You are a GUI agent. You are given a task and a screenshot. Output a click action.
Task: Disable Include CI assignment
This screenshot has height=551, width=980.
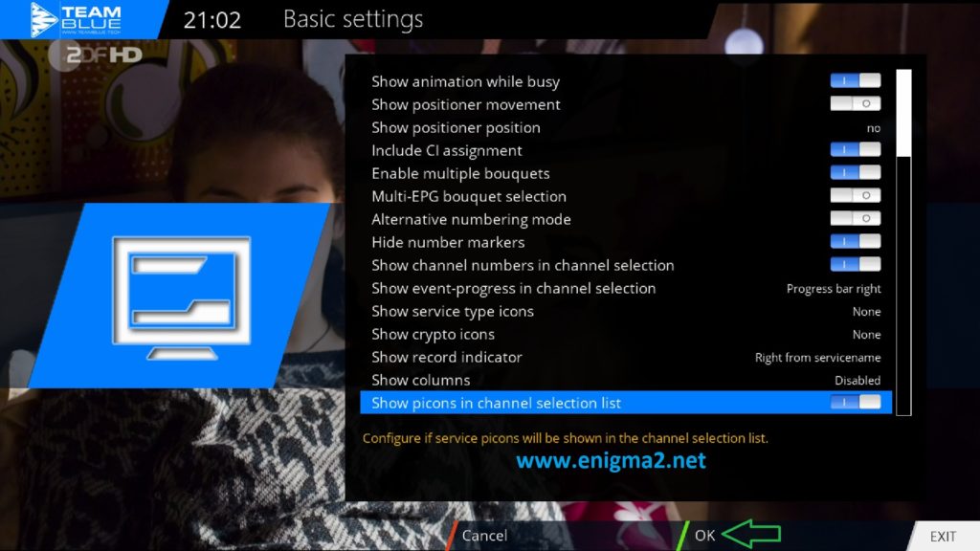click(857, 149)
